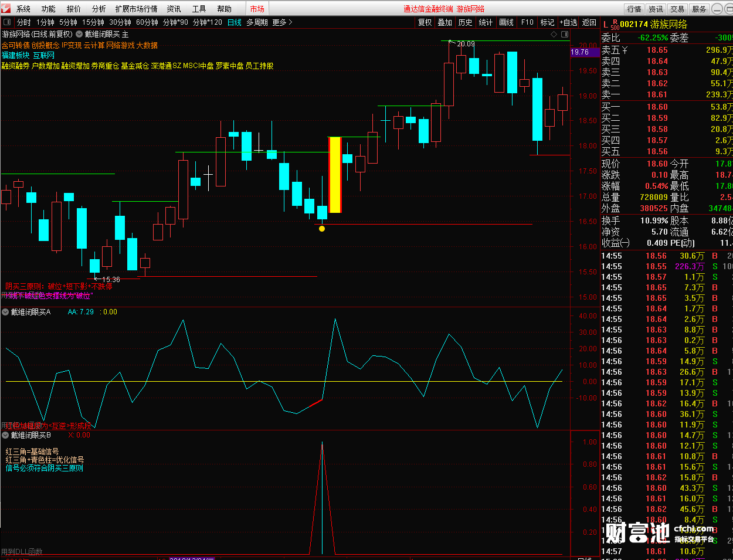This screenshot has height=560, width=733.
Task: Switch to 分时 intraday chart
Action: (23, 22)
